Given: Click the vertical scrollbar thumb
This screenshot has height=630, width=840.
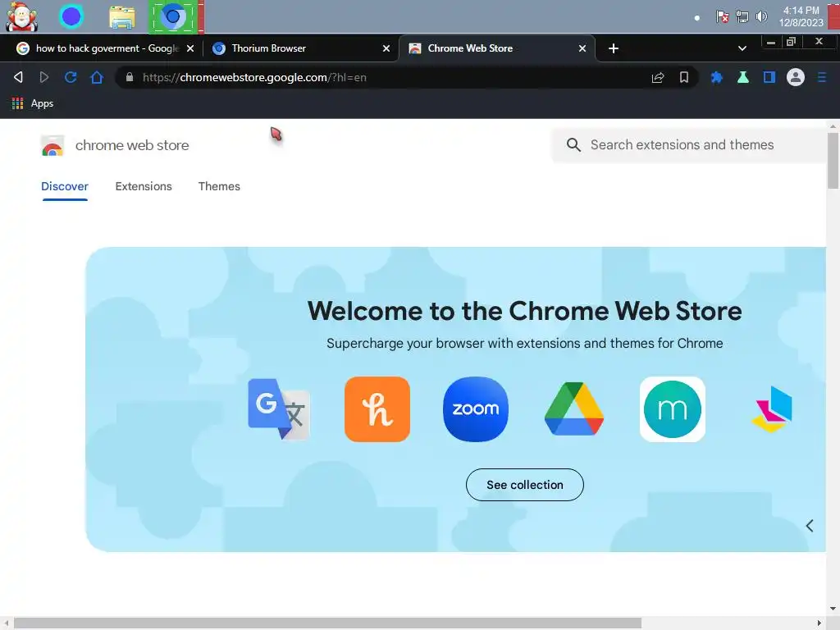Looking at the screenshot, I should click(x=833, y=161).
